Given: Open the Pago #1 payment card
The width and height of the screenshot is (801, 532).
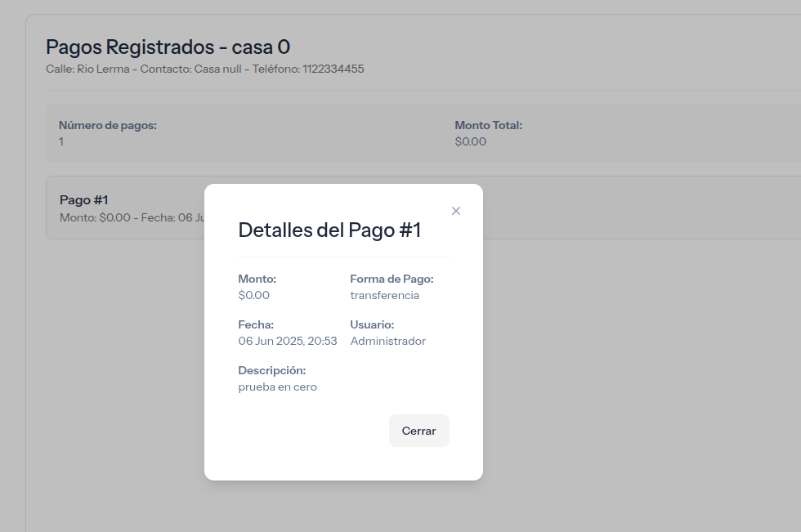Looking at the screenshot, I should [123, 208].
